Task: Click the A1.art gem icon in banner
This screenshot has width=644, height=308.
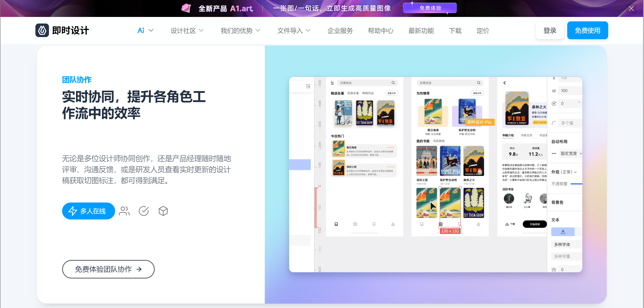Action: (186, 8)
